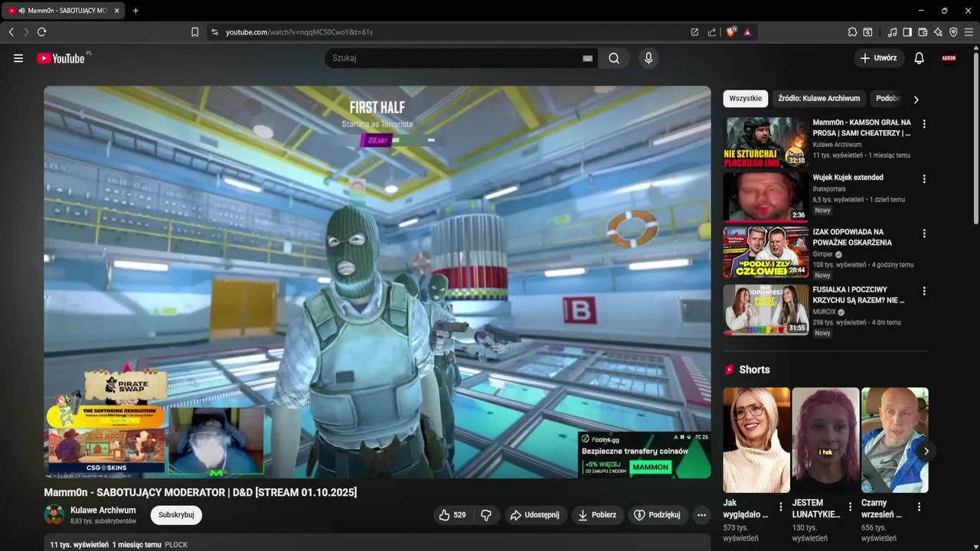Image resolution: width=980 pixels, height=551 pixels.
Task: Open a new tab with the plus
Action: tap(136, 11)
